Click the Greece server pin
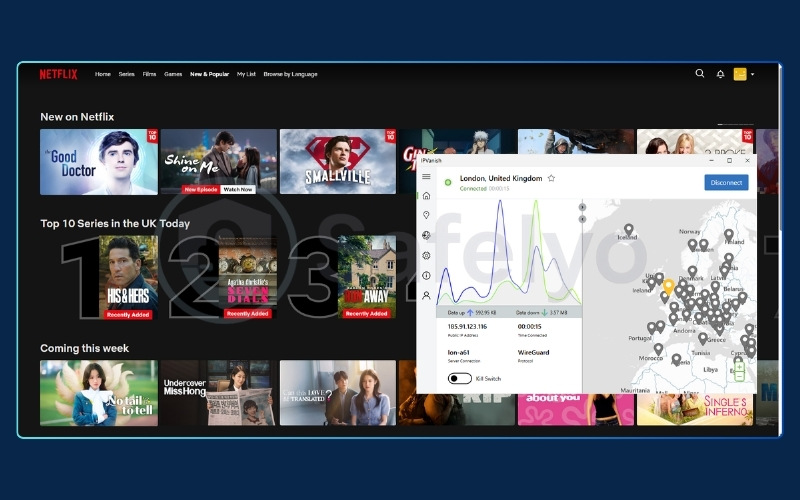The height and width of the screenshot is (500, 800). [x=703, y=338]
